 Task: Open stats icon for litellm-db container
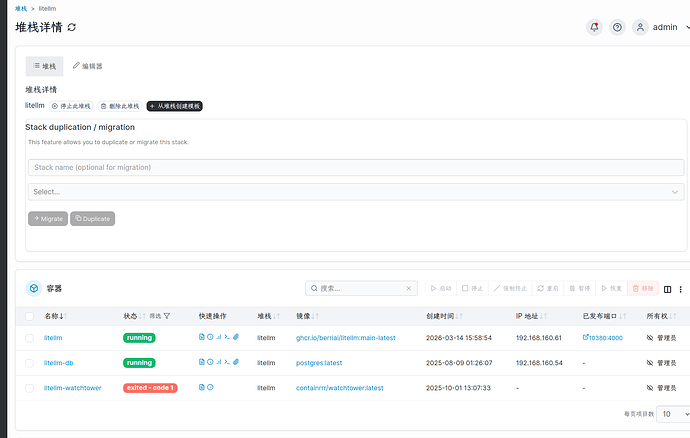tap(219, 362)
